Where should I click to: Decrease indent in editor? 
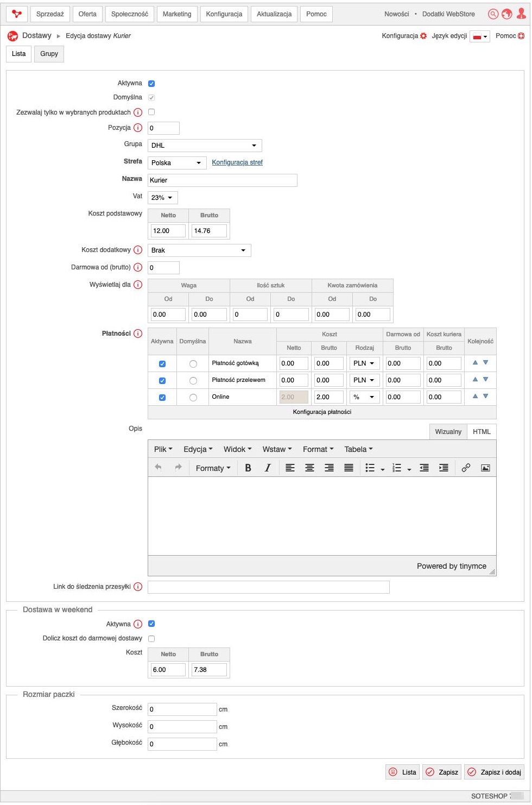tap(425, 468)
